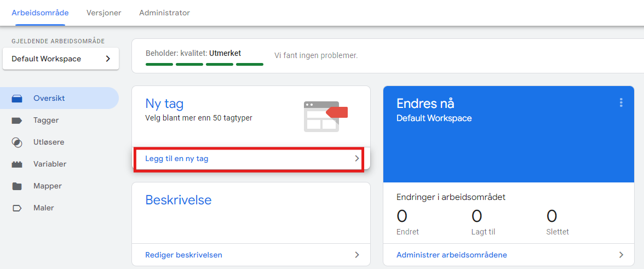The image size is (644, 269).
Task: Click the Utløsere circle icon
Action: 17,142
